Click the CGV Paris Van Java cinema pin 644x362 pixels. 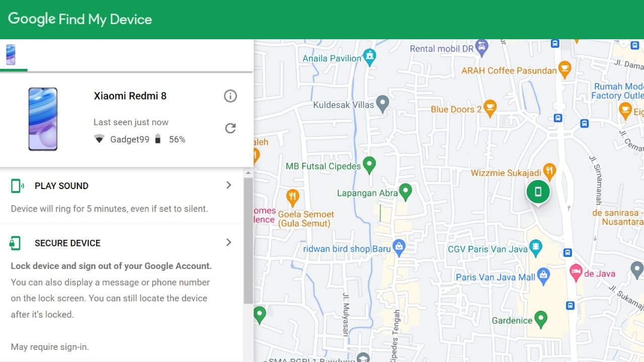point(535,248)
